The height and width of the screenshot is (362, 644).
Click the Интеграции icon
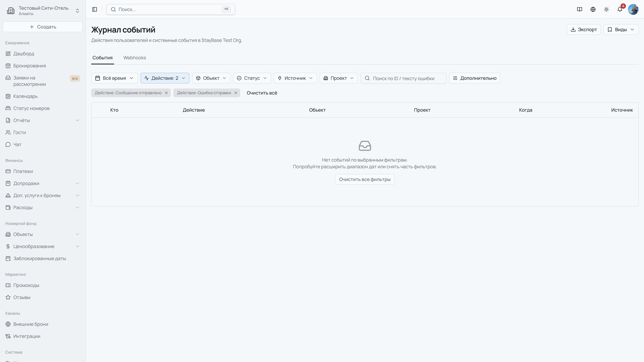click(x=8, y=336)
